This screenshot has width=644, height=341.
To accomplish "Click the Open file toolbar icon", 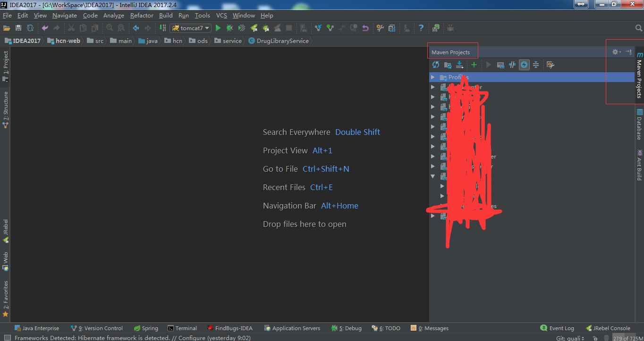I will [7, 28].
